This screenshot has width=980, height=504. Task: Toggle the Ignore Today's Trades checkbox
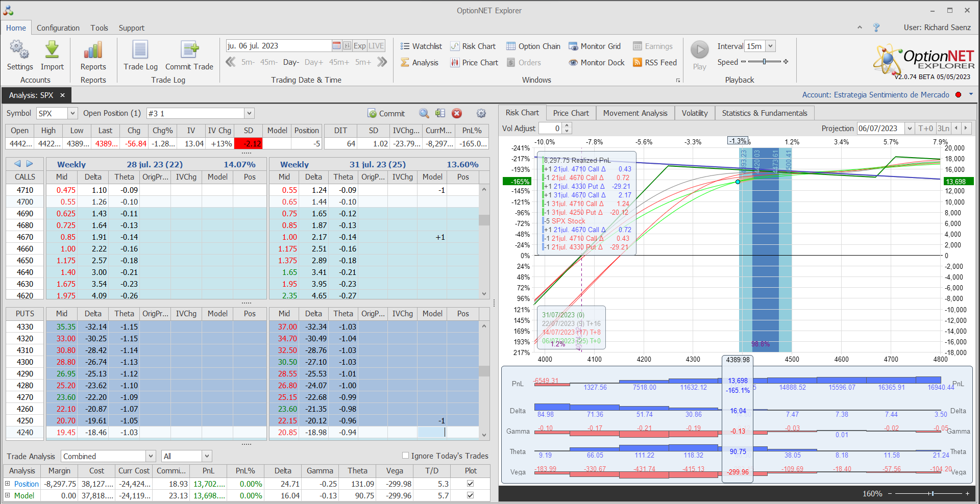(405, 456)
